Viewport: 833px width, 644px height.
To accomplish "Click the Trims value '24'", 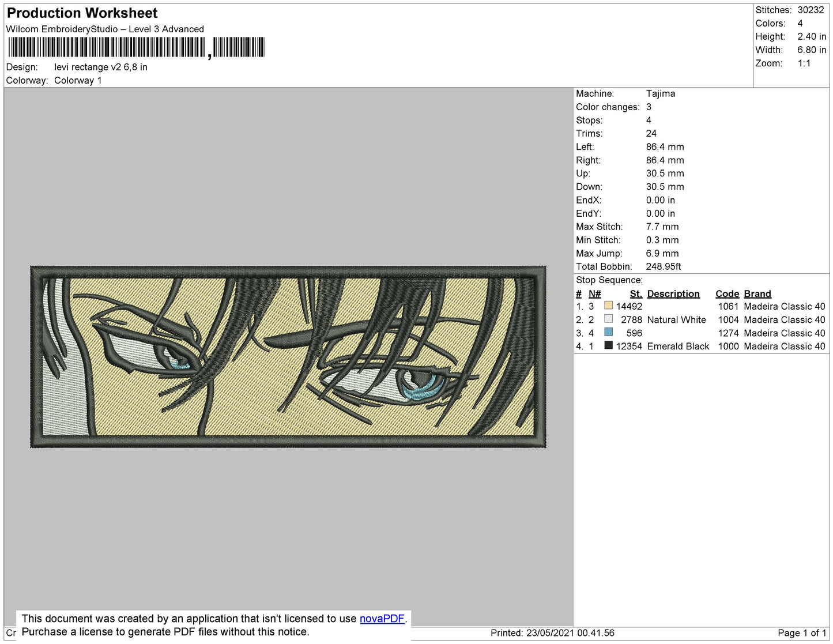I will (x=651, y=134).
